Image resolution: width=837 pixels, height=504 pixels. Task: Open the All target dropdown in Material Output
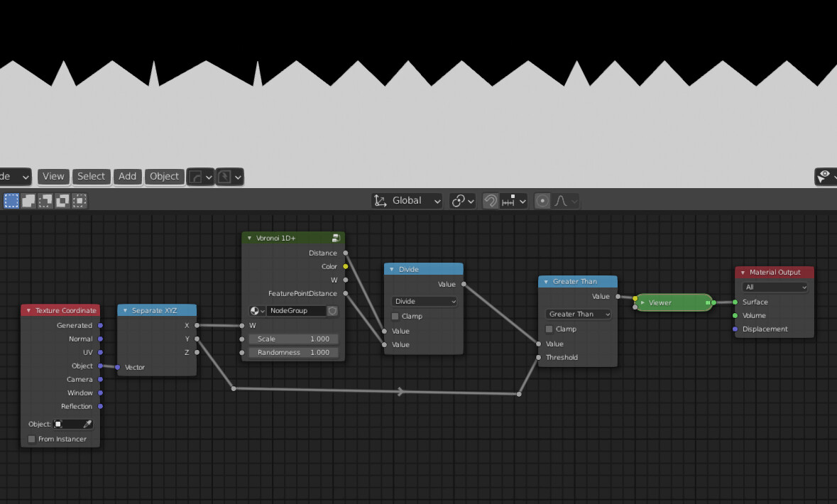point(775,287)
